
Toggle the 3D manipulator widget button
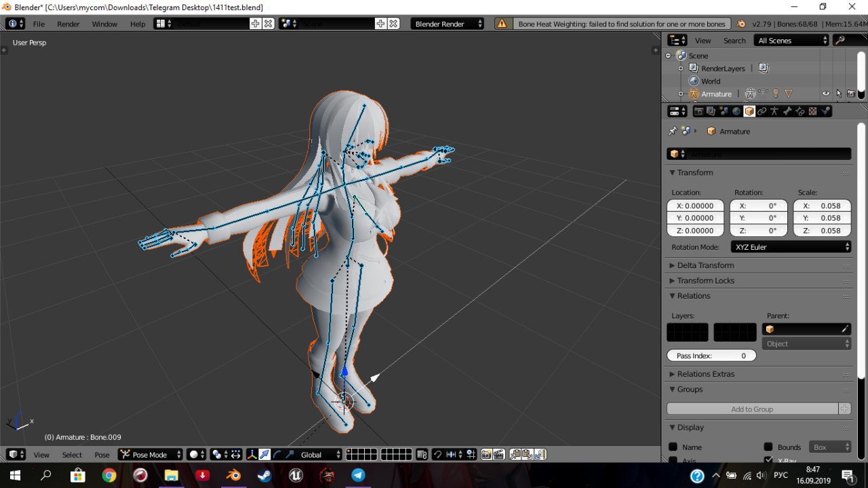(252, 454)
